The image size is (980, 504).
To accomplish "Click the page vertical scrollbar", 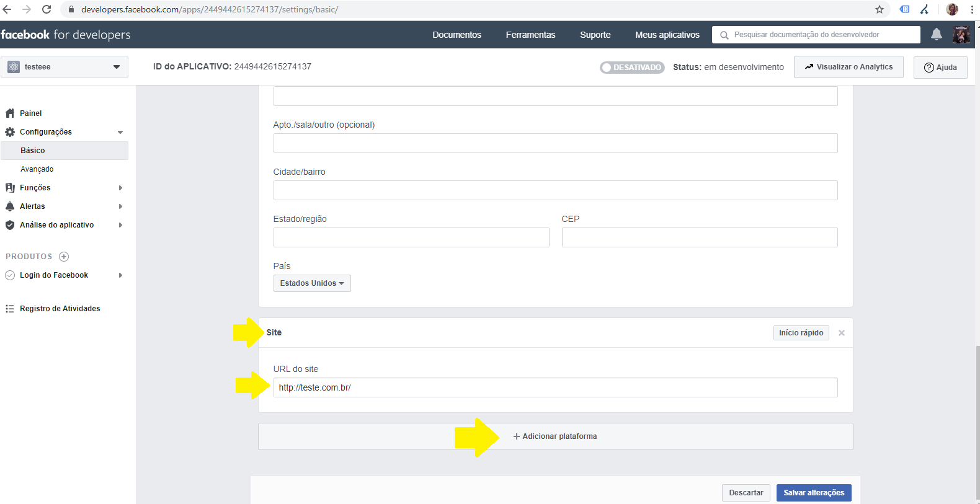I will pos(978,422).
